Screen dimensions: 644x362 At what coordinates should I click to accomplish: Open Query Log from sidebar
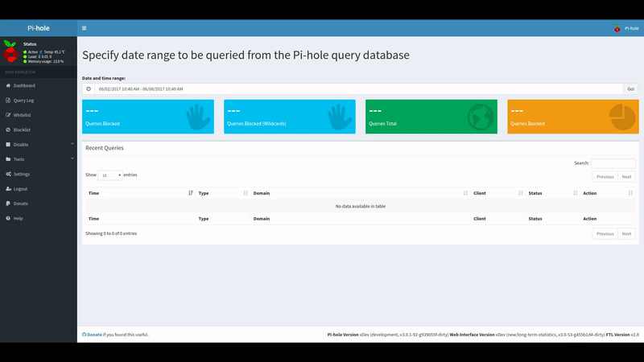tap(23, 101)
